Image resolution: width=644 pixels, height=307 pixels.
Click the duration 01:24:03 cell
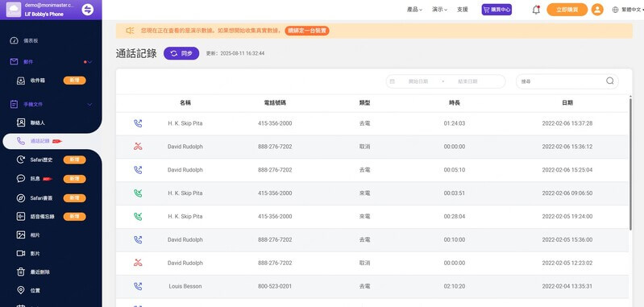click(455, 123)
